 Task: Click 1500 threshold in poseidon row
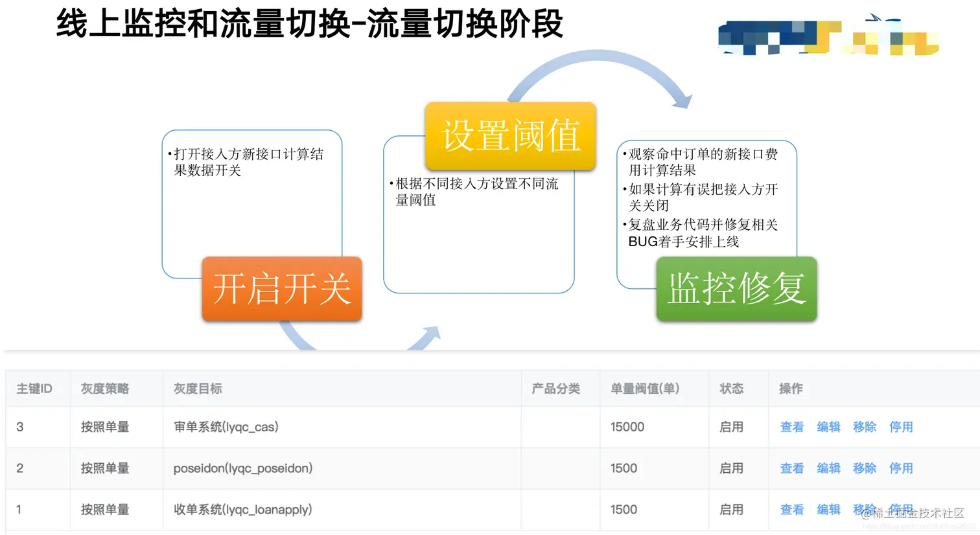624,468
